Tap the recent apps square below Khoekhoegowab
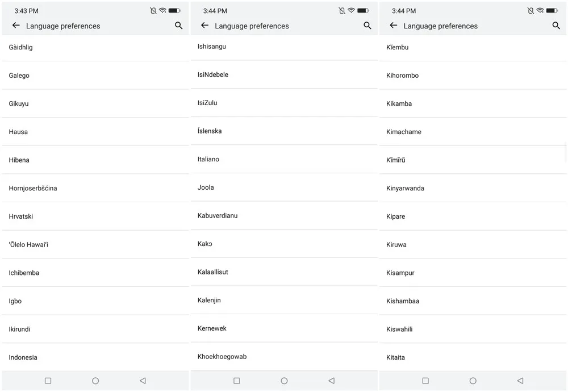Screen dimensions: 568x392 236,381
